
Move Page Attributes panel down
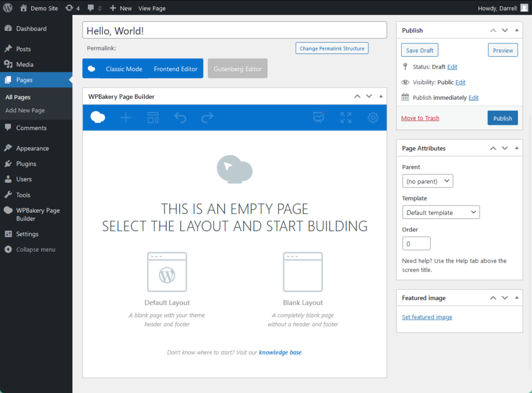point(505,148)
